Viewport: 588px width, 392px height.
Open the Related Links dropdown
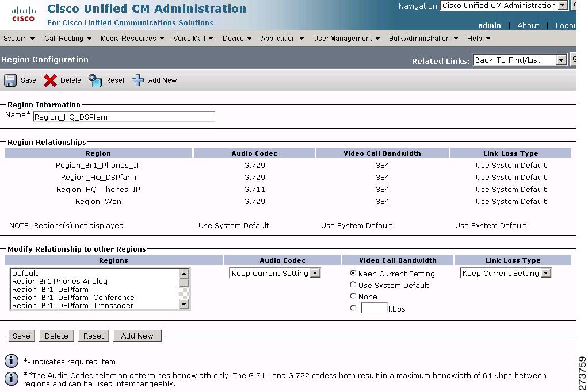[x=520, y=60]
